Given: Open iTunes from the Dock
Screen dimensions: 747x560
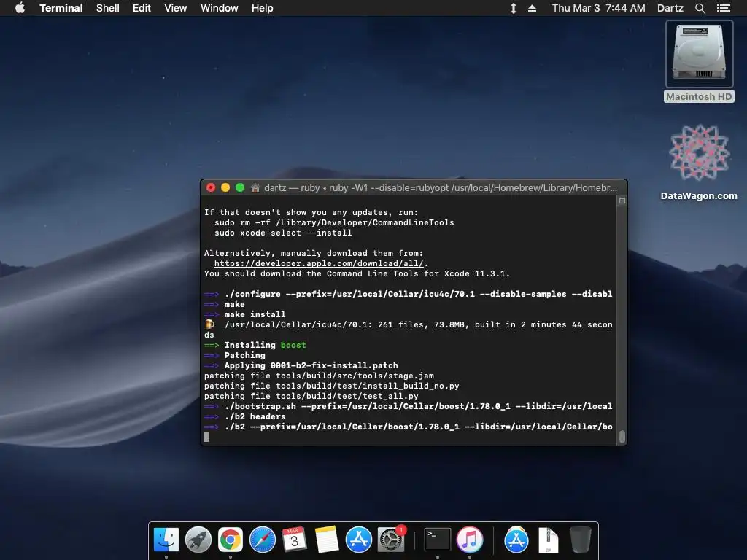Looking at the screenshot, I should point(470,540).
